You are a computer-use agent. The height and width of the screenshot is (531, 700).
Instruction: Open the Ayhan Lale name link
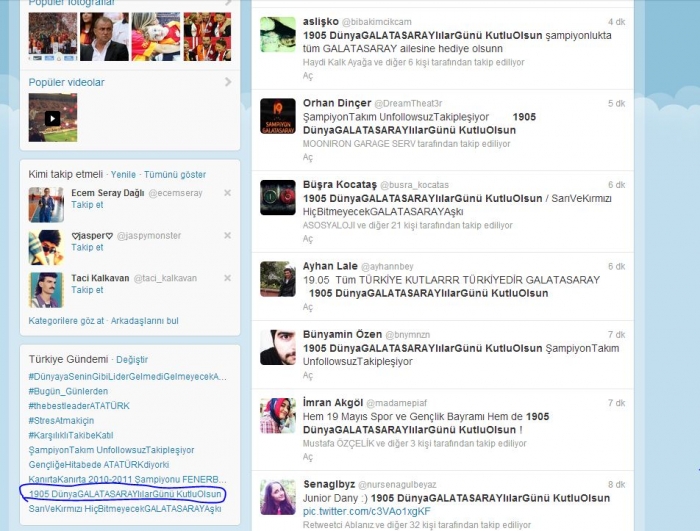pyautogui.click(x=330, y=266)
